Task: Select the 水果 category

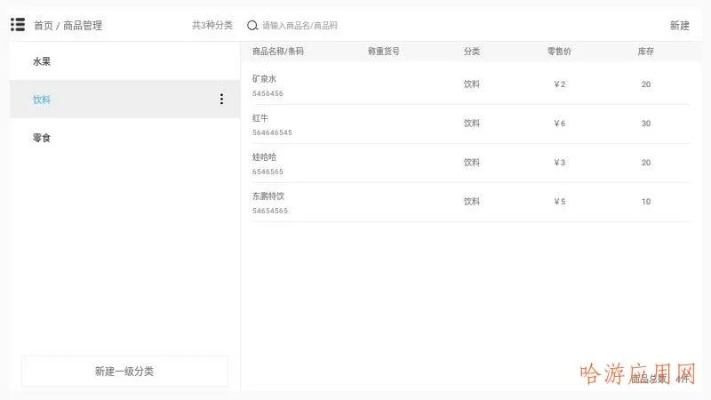Action: [42, 62]
